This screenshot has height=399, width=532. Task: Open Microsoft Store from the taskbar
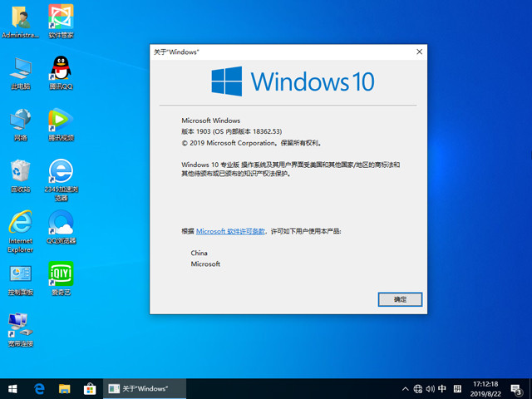click(90, 388)
